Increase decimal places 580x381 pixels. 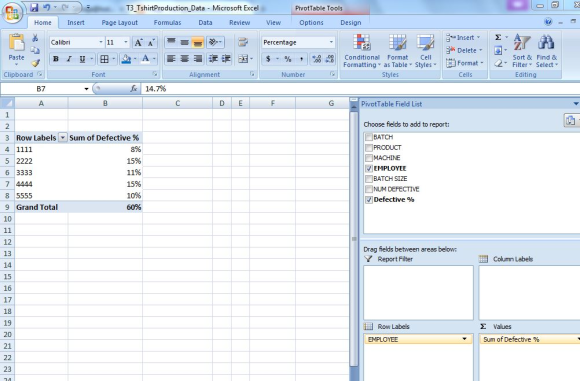coord(317,59)
